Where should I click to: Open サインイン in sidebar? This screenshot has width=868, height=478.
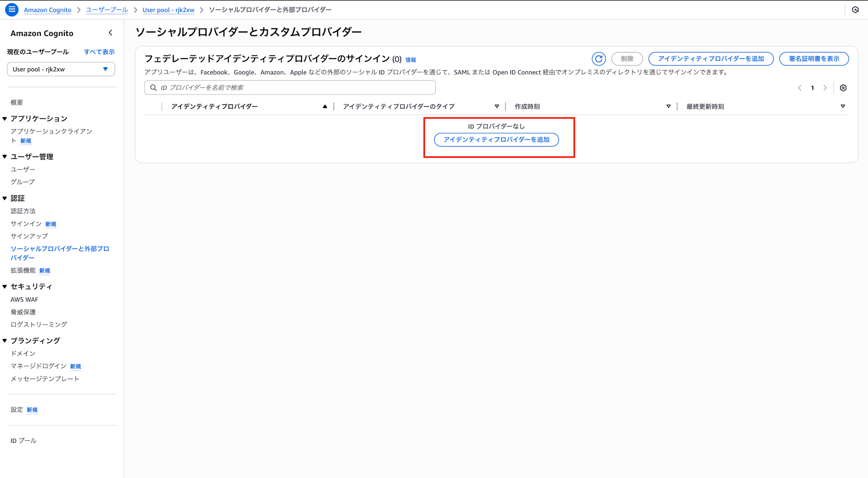point(26,223)
